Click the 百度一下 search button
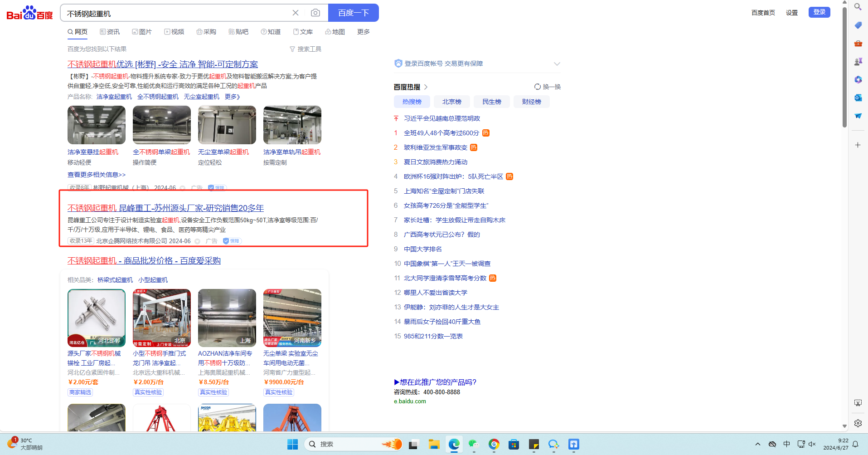The height and width of the screenshot is (455, 868). tap(354, 13)
